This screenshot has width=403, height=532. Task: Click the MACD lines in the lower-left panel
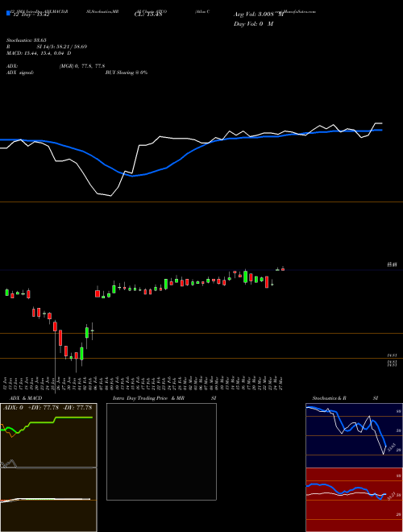pyautogui.click(x=47, y=500)
